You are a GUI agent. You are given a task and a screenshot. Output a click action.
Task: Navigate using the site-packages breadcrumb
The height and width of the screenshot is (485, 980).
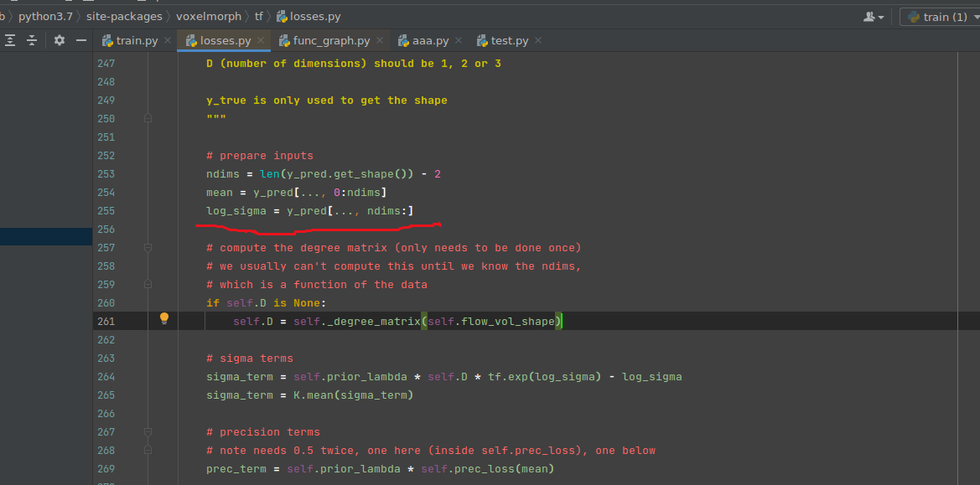(x=124, y=16)
